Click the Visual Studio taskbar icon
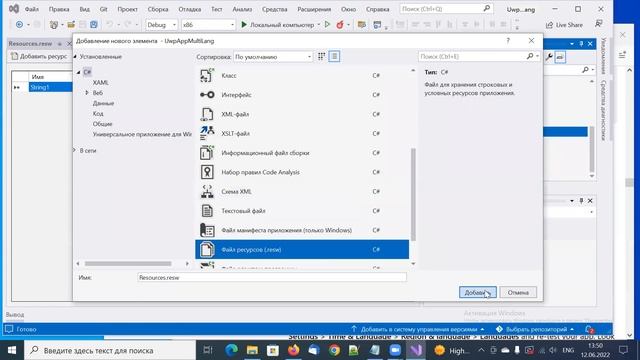Image resolution: width=640 pixels, height=360 pixels. point(416,350)
